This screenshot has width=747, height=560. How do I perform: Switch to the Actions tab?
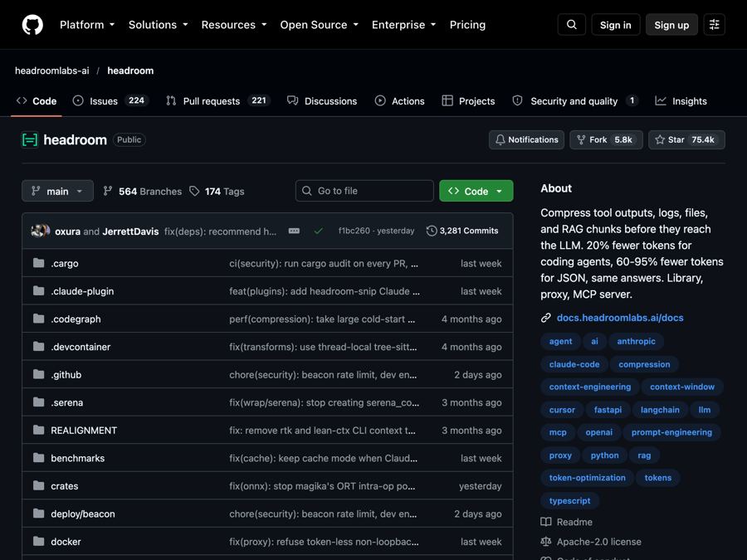point(400,101)
